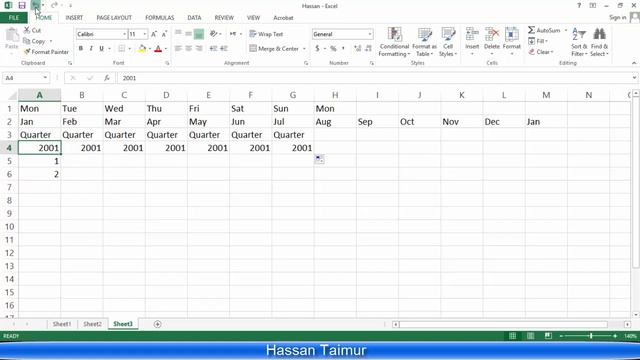Adjust the zoom slider
640x360 pixels.
591,336
